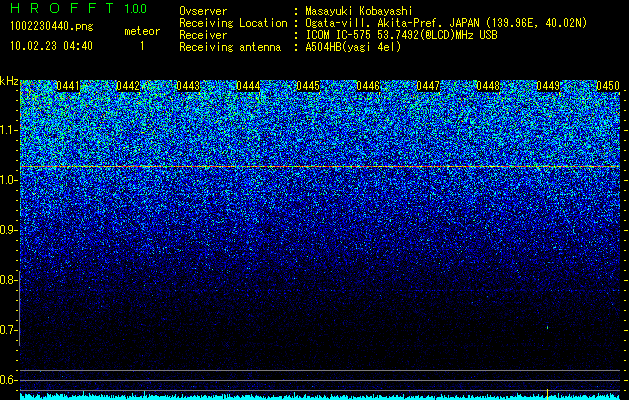Click the 0444 time marker
The width and height of the screenshot is (629, 400).
coord(248,86)
